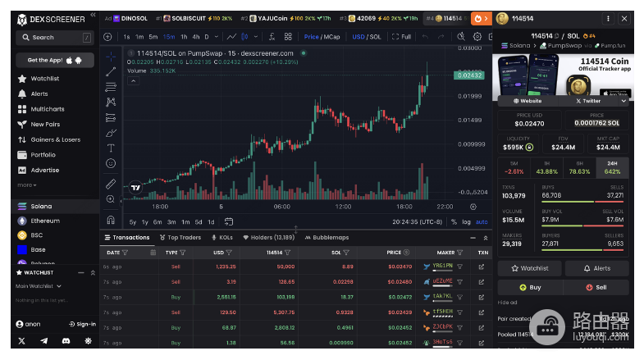Open the Bubblemaps tab

(327, 237)
